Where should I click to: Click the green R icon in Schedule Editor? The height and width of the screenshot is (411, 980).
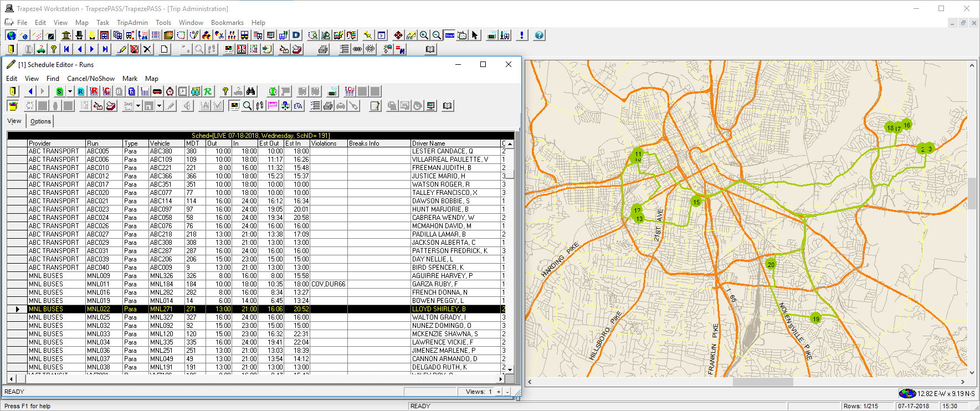[x=208, y=91]
